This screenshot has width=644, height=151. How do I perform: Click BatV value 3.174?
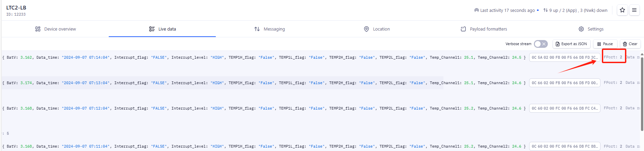tap(26, 83)
